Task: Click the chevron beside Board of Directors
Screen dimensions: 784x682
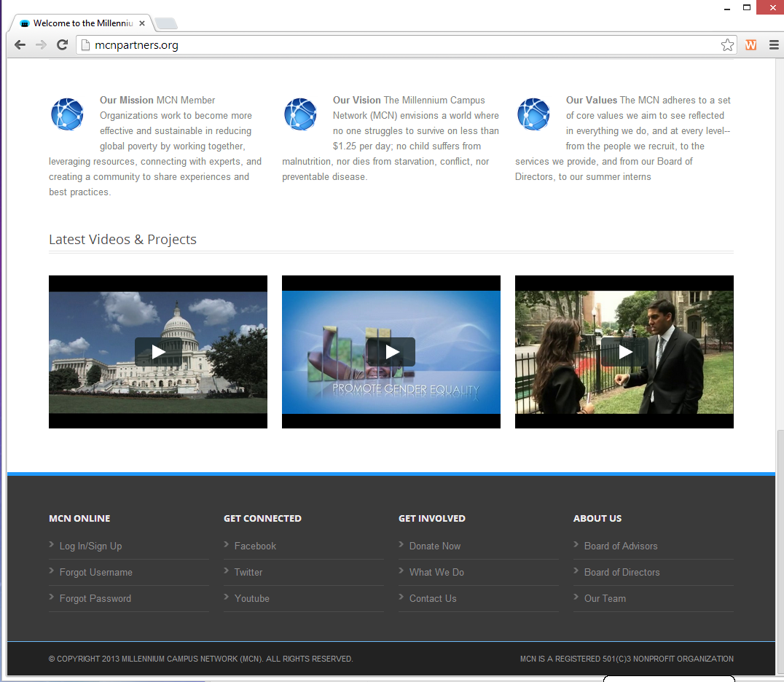Action: (x=576, y=571)
